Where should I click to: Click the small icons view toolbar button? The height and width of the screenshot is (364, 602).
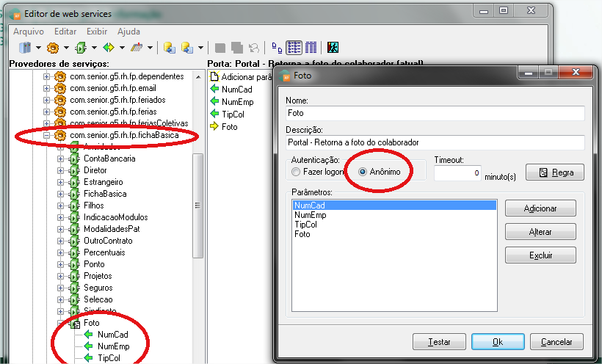click(x=277, y=48)
